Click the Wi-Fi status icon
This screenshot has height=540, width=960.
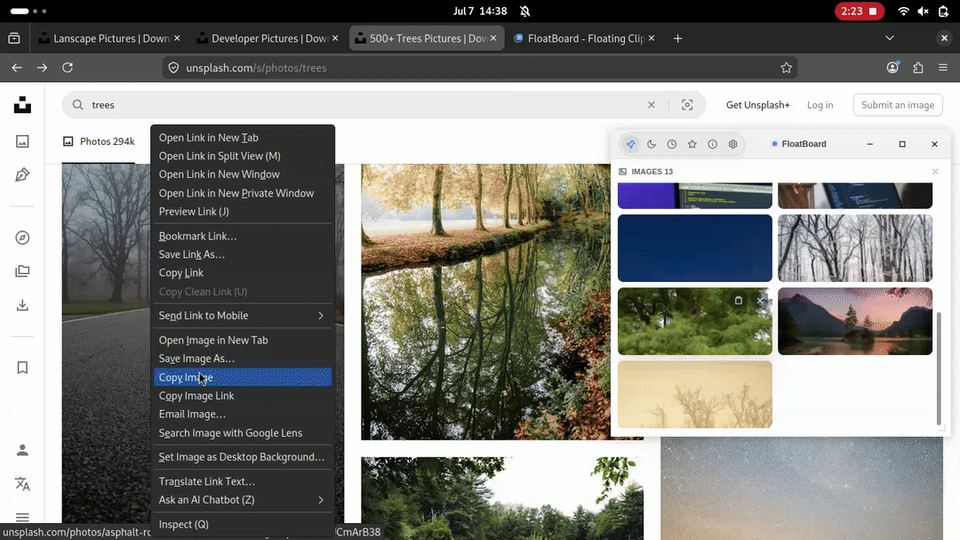tap(903, 11)
